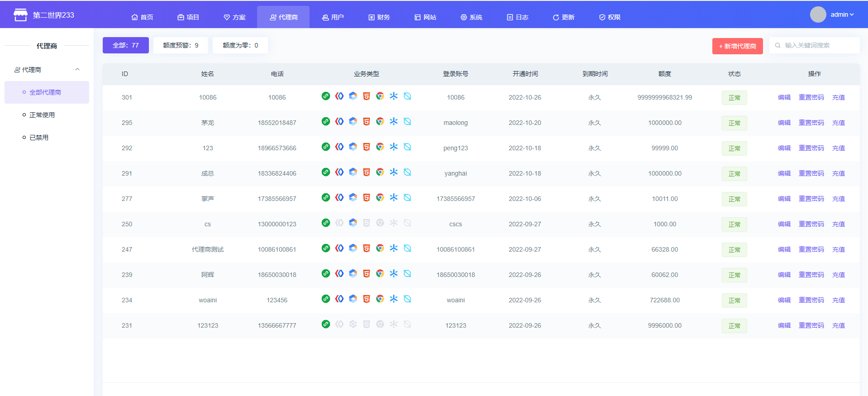The width and height of the screenshot is (868, 396).
Task: Click the hexagon cube icon in row 掌声
Action: [x=353, y=197]
